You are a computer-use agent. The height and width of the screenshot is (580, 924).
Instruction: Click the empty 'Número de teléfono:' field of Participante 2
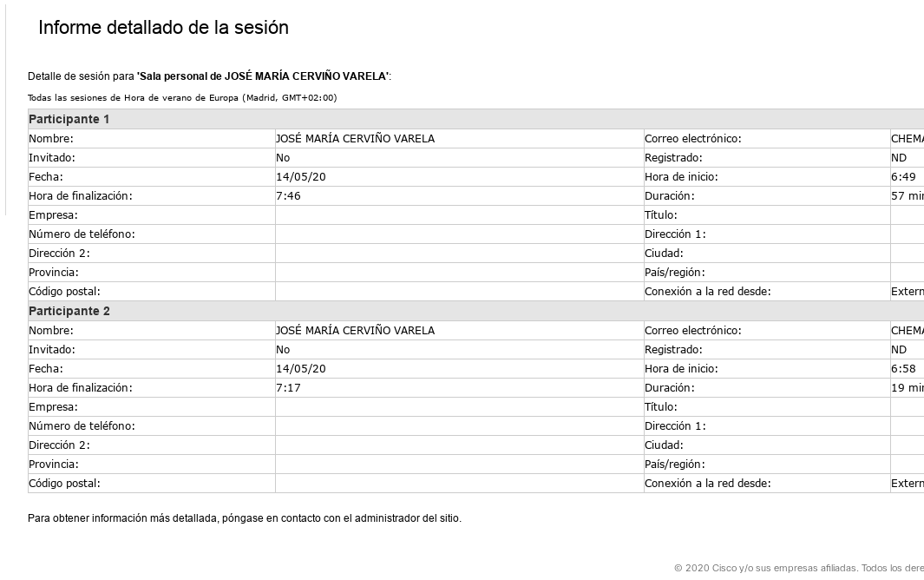pos(459,426)
